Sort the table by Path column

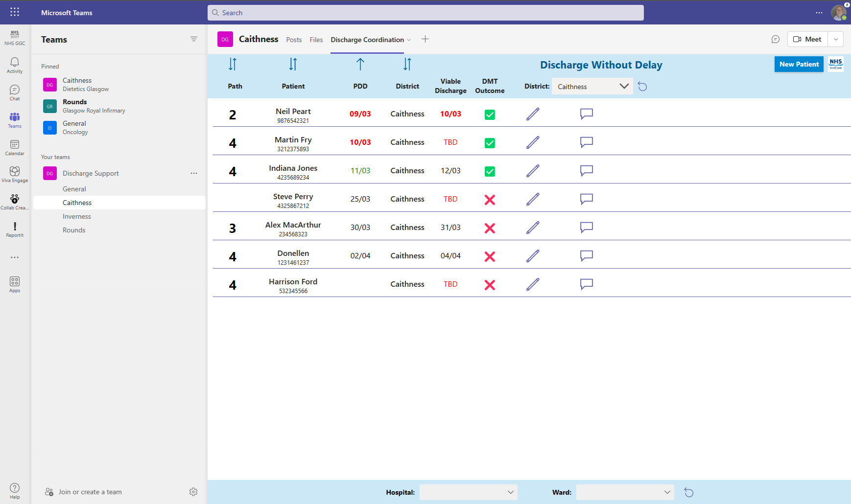232,64
